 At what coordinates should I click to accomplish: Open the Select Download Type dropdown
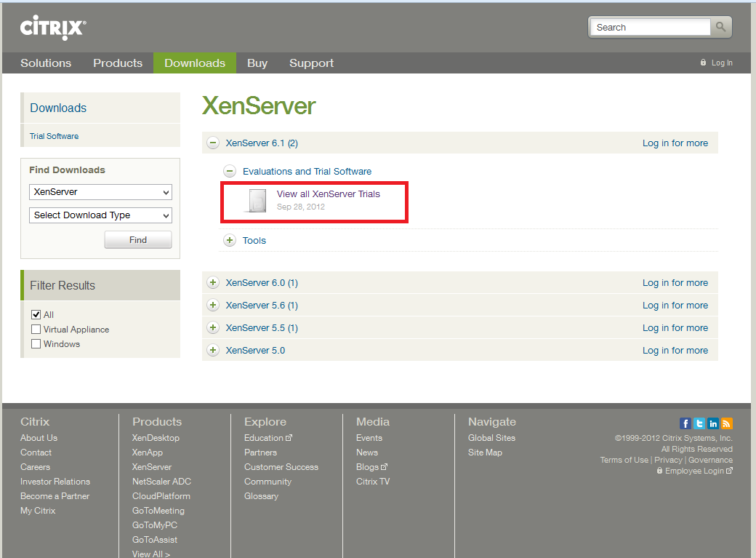click(x=100, y=215)
